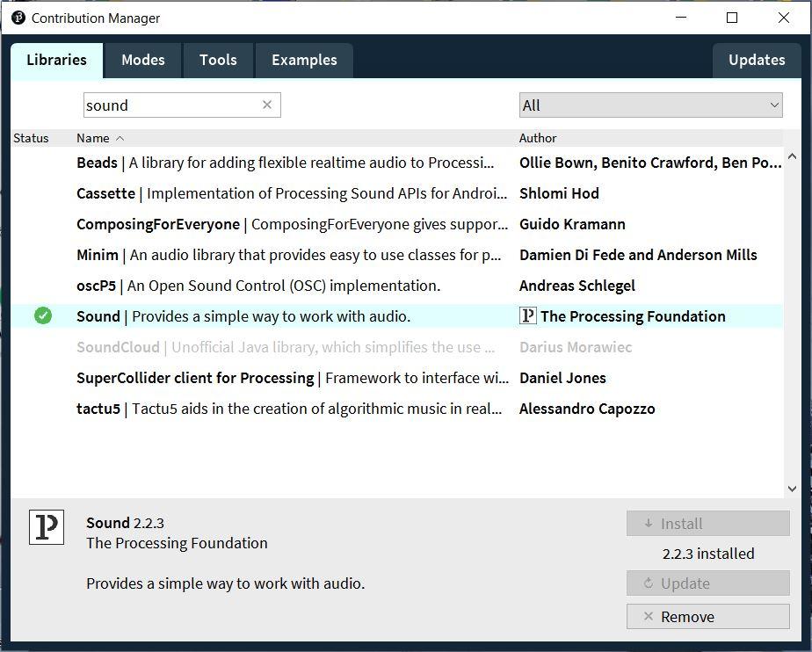Click Sound 2.2.3 title in details panel
The width and height of the screenshot is (812, 652).
(x=125, y=523)
